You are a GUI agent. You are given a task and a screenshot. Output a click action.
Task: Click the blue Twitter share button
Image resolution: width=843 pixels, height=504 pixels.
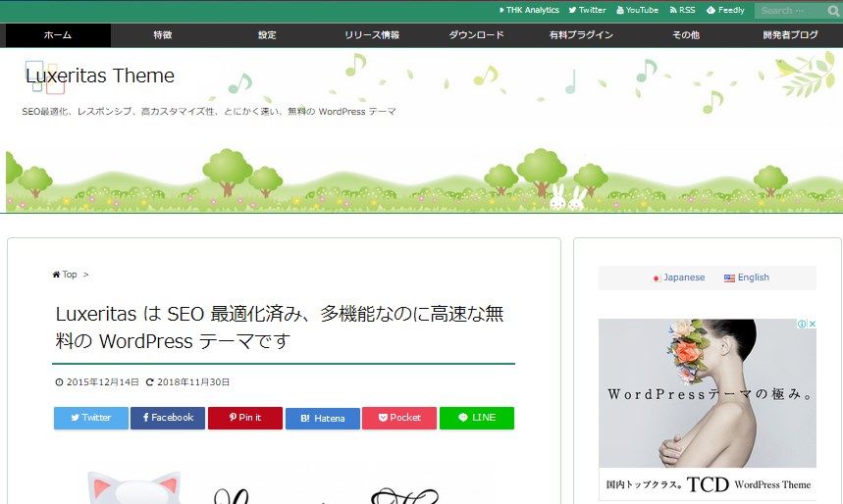click(x=91, y=418)
